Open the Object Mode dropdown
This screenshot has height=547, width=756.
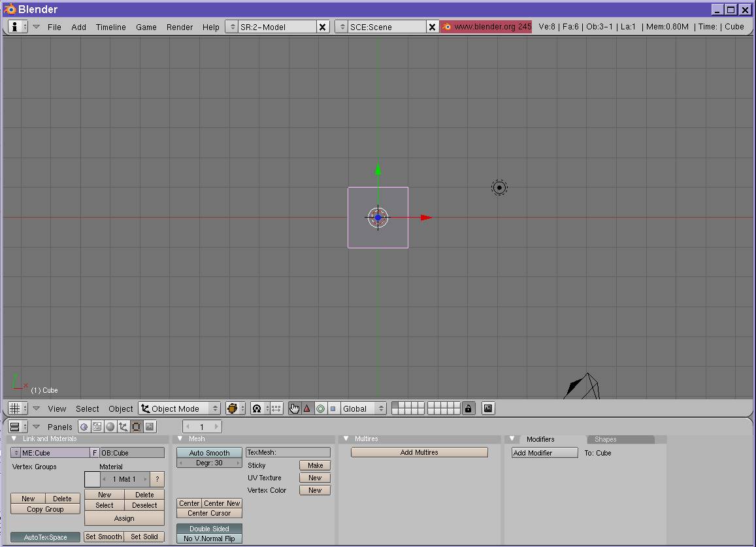point(180,408)
